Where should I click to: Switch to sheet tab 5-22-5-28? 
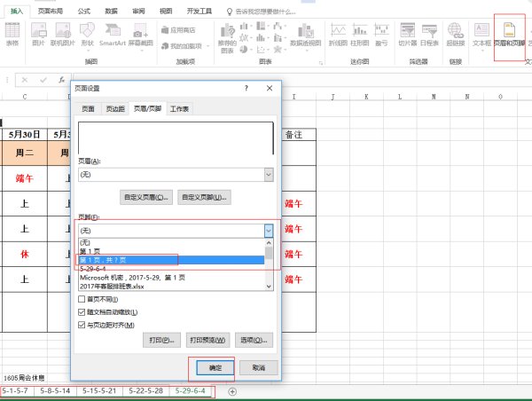tap(146, 391)
